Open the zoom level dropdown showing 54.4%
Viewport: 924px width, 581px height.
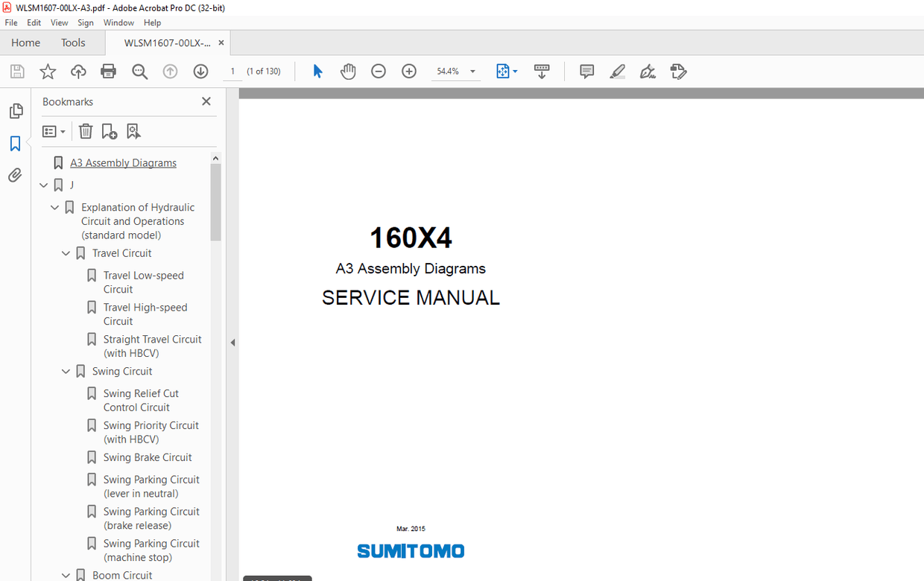pos(472,71)
